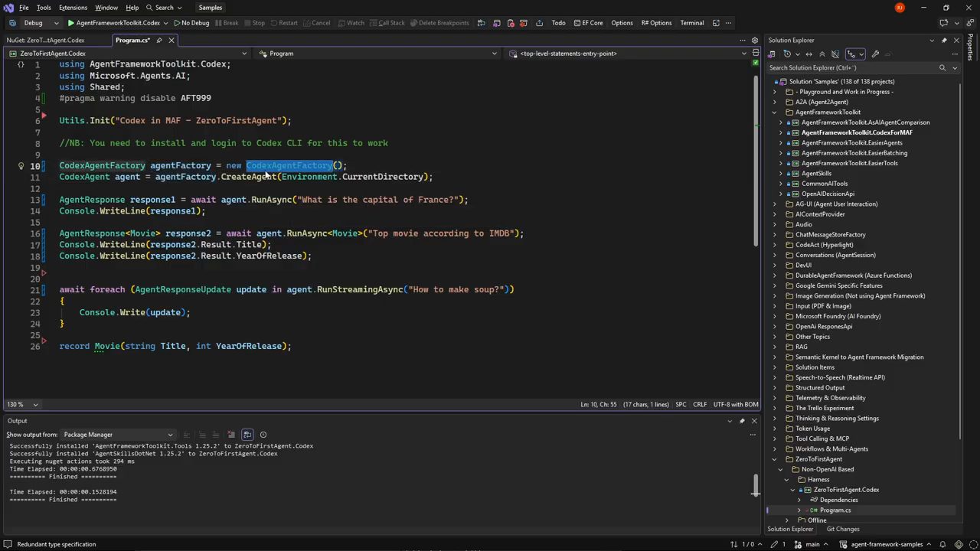Viewport: 980px width, 551px height.
Task: Collapse the AgentFrameworkToolkit folder
Action: [x=774, y=112]
